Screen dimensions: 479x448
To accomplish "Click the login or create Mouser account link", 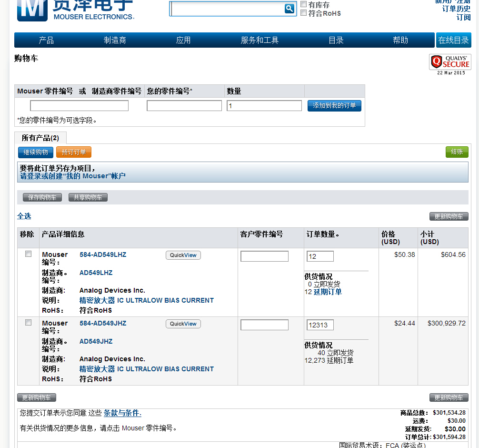I will coord(73,176).
